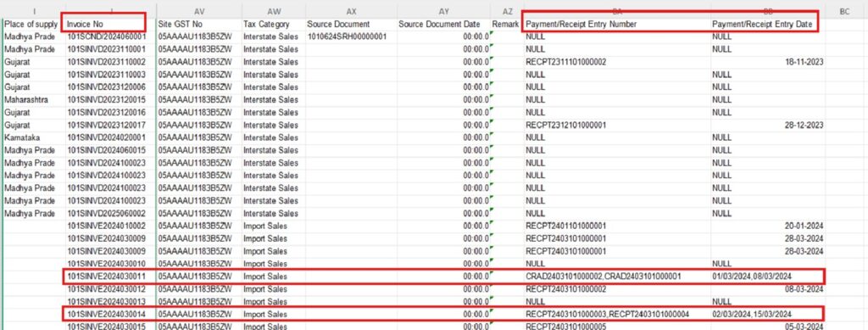
Task: Select column header AW
Action: pyautogui.click(x=274, y=11)
